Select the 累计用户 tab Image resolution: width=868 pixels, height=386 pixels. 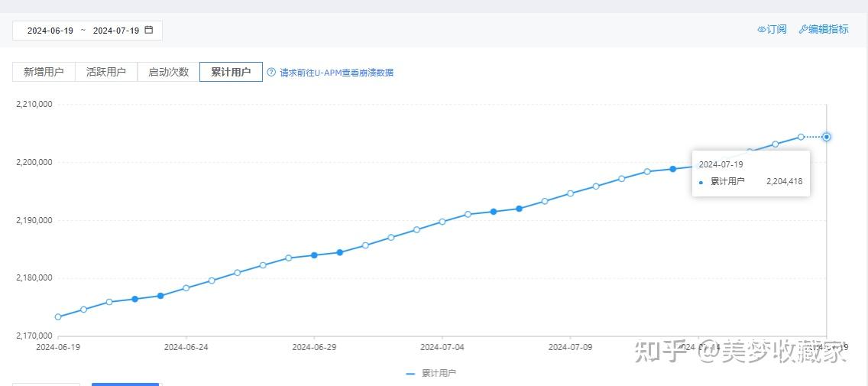coord(231,72)
